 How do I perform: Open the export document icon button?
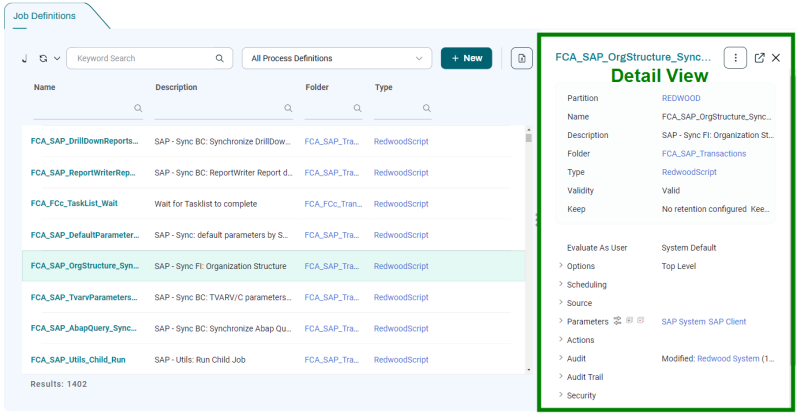click(521, 58)
